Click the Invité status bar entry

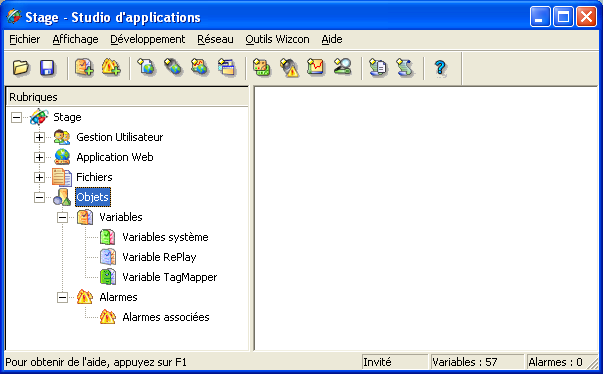[395, 362]
